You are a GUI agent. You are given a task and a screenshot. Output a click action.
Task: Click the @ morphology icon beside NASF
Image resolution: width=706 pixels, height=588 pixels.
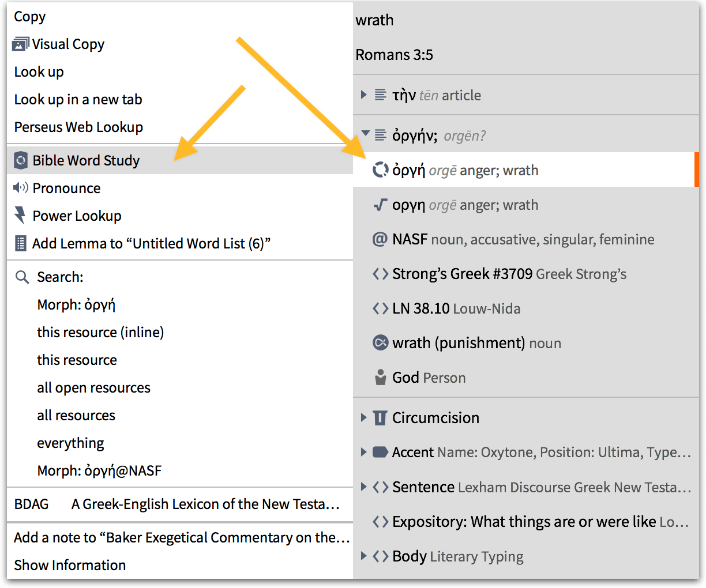coord(380,239)
